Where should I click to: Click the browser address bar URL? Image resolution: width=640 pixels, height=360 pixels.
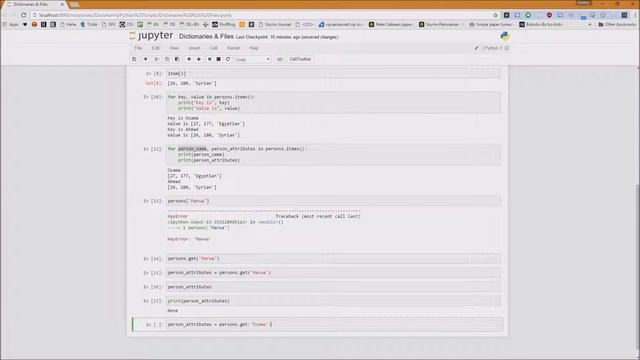click(135, 15)
